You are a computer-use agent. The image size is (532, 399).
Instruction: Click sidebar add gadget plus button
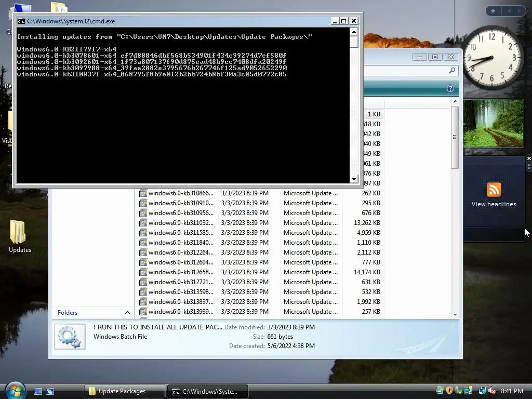point(493,11)
